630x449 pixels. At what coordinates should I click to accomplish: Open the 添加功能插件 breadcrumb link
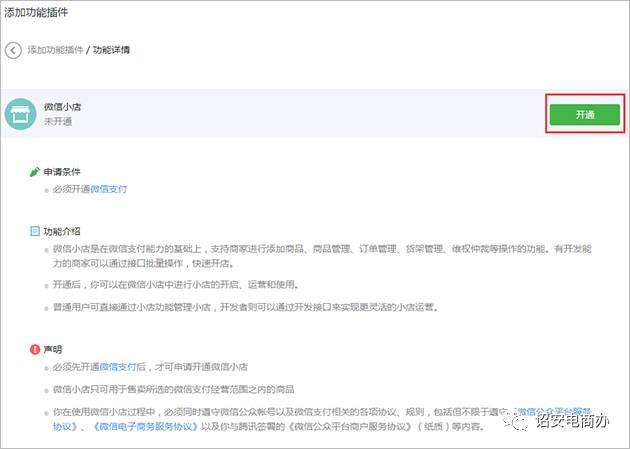tap(55, 50)
